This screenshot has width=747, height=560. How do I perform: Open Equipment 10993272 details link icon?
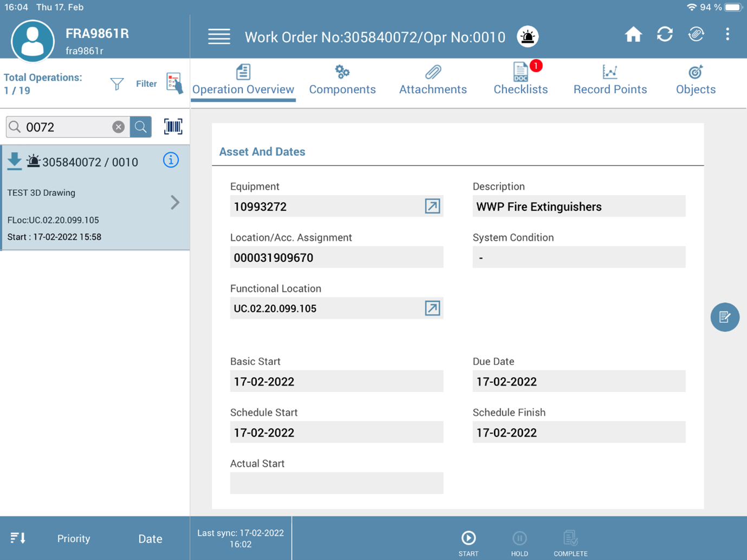point(432,206)
